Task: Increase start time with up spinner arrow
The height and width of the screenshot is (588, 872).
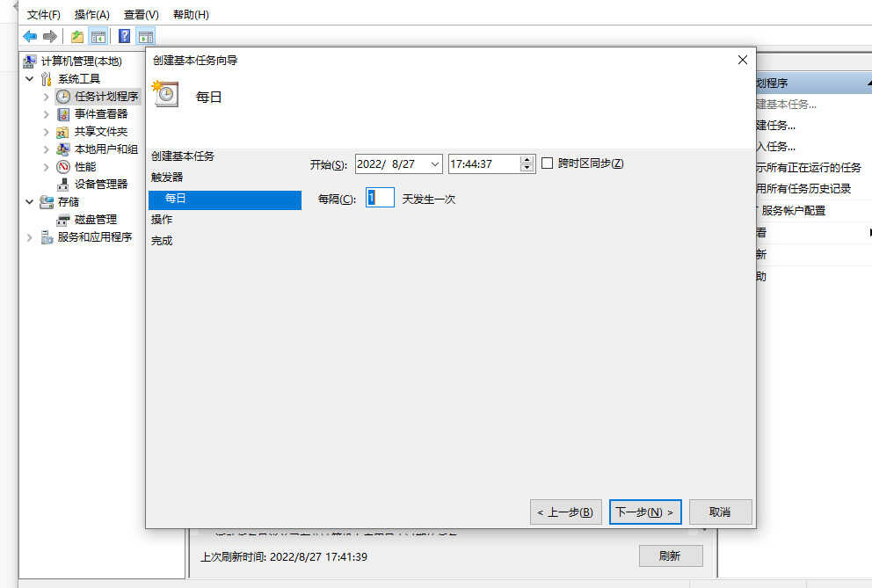Action: point(527,160)
